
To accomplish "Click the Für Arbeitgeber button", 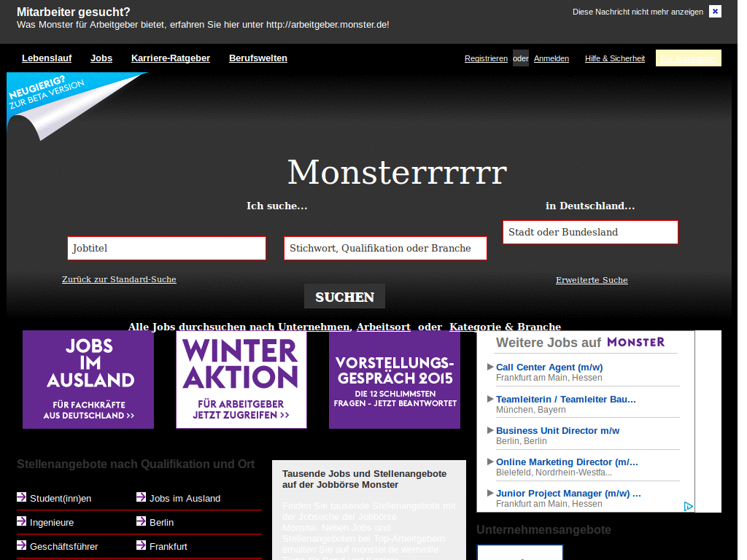I will click(688, 58).
